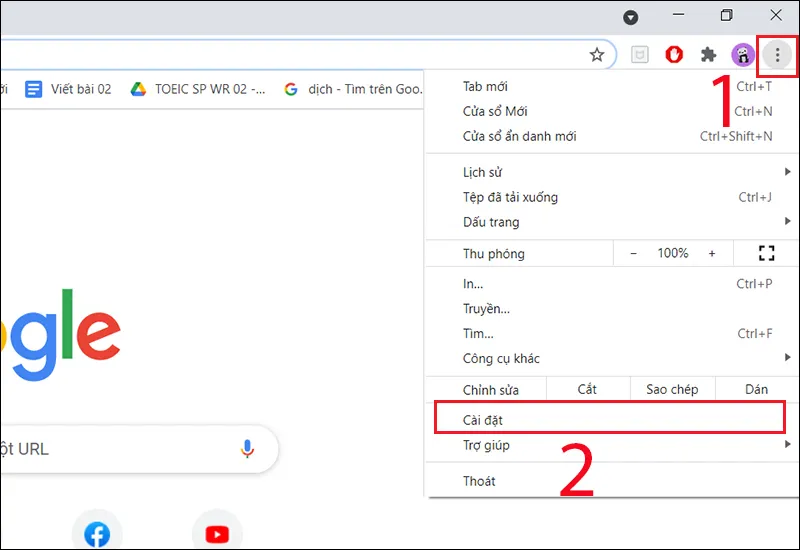
Task: Start voice search with microphone icon
Action: (247, 448)
